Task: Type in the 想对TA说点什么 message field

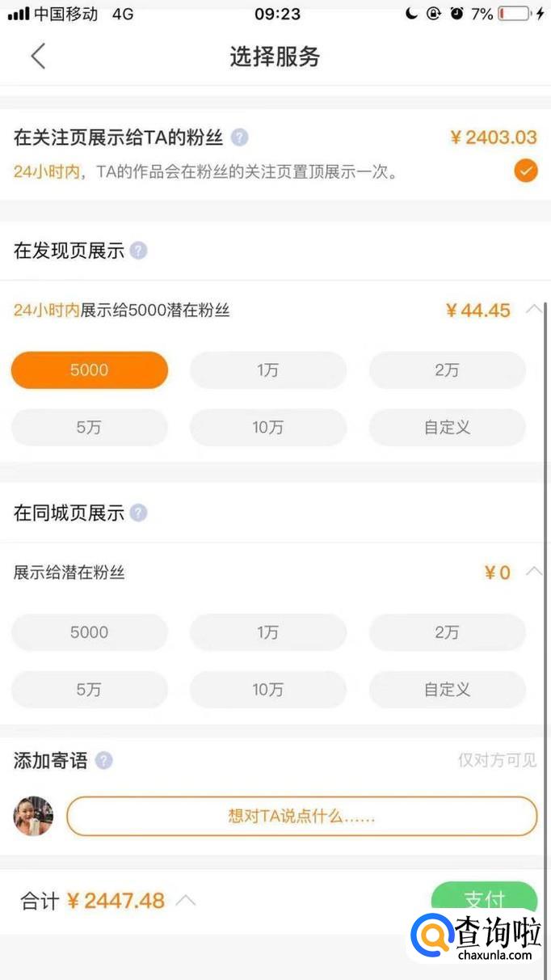Action: pos(301,816)
